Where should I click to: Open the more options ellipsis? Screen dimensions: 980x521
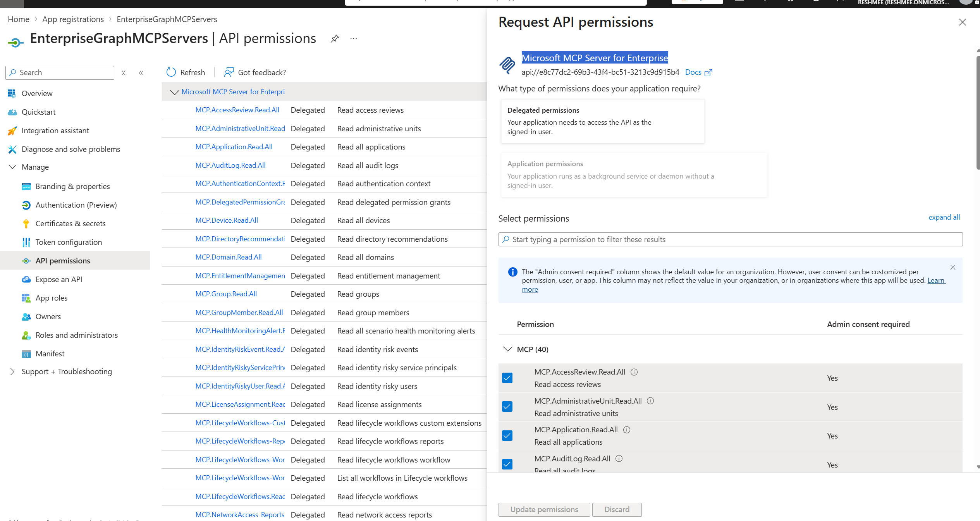353,38
